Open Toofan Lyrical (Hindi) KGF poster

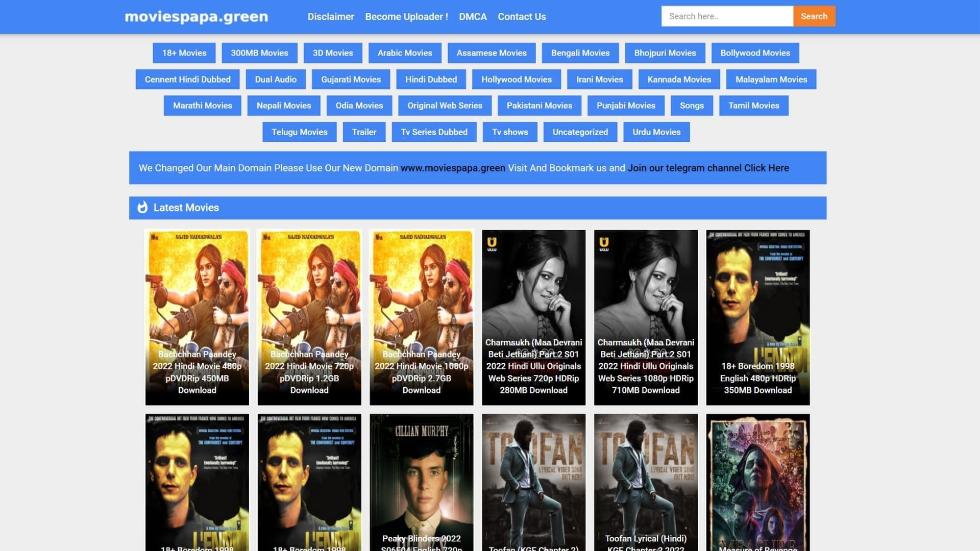(646, 482)
